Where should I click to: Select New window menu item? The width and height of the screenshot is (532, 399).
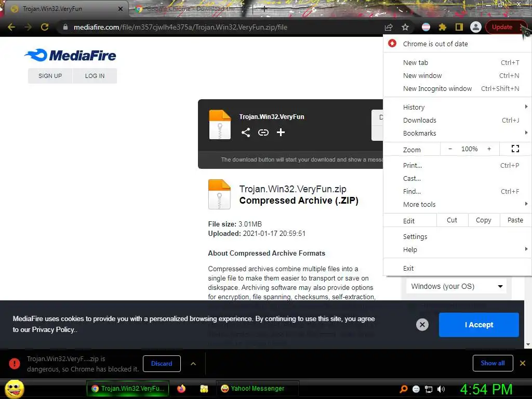point(457,75)
